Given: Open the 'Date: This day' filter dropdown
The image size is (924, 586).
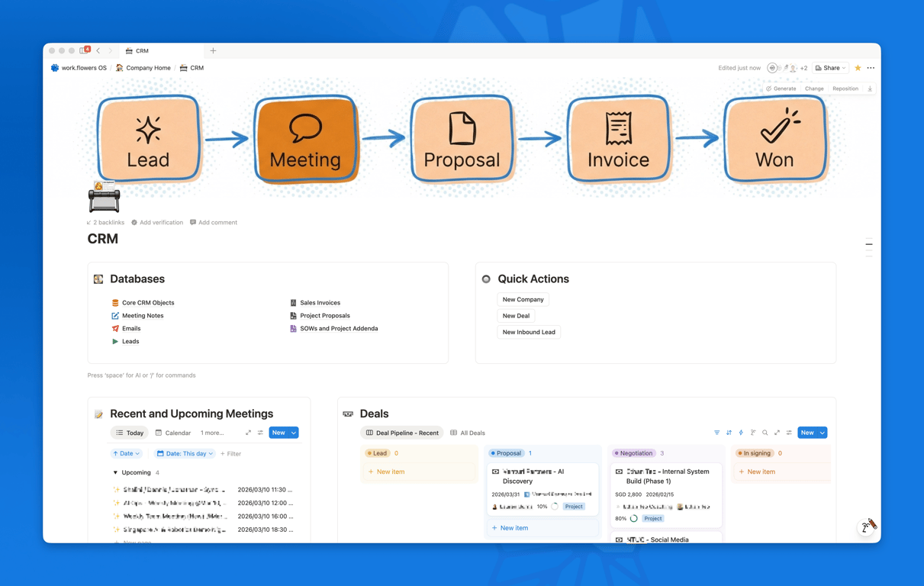Looking at the screenshot, I should (185, 453).
